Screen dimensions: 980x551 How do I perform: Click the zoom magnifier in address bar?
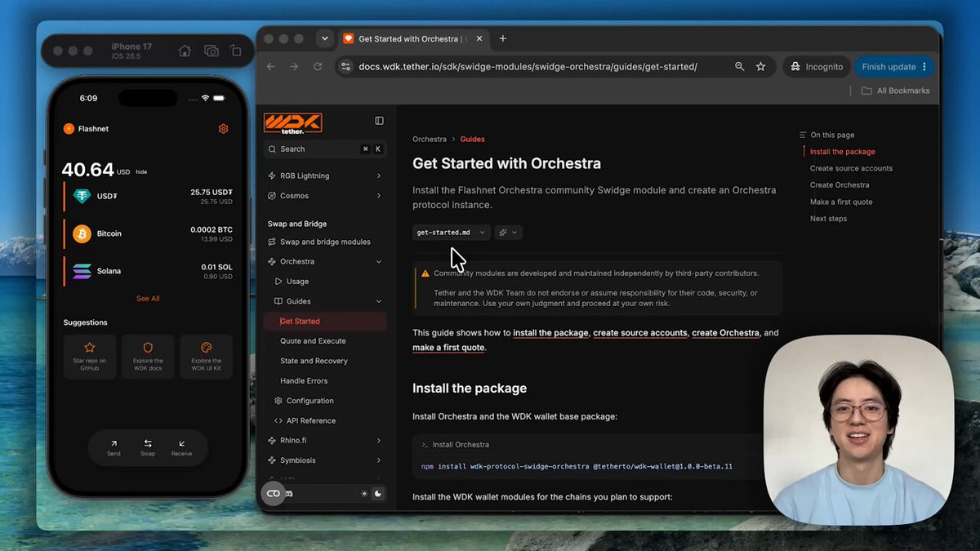pyautogui.click(x=739, y=67)
